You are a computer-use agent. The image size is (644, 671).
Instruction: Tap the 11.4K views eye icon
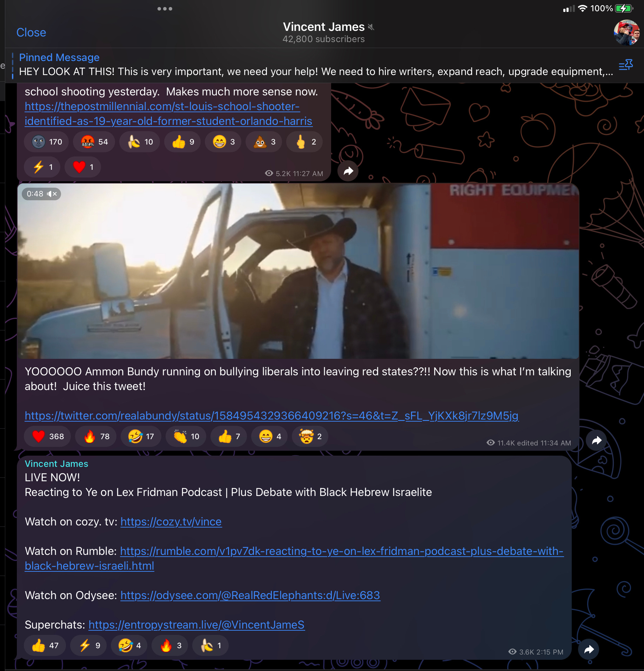tap(490, 443)
